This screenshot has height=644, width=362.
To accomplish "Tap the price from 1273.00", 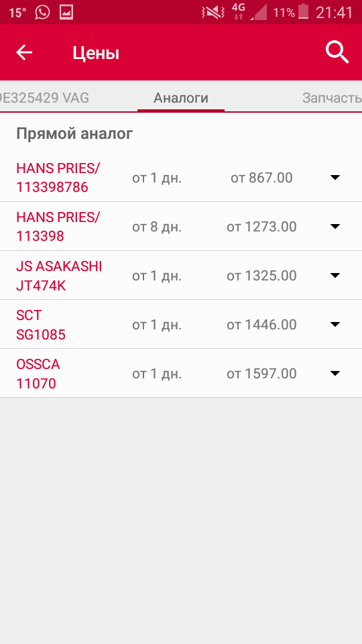I will (x=261, y=227).
